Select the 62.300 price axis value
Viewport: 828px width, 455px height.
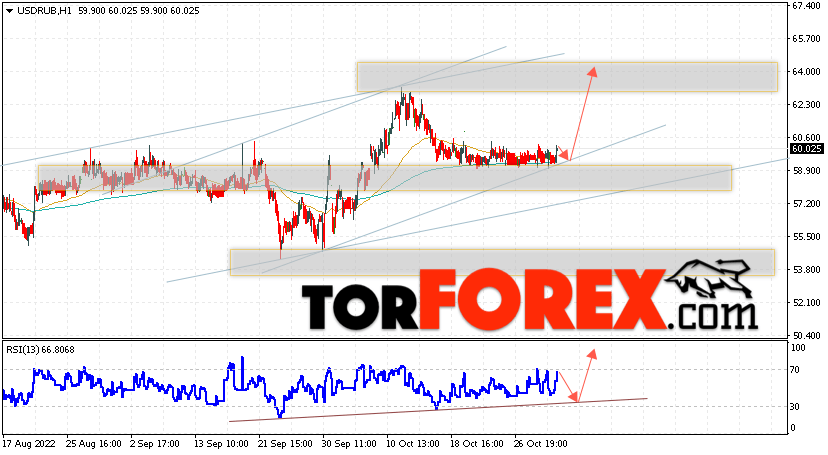[x=806, y=105]
